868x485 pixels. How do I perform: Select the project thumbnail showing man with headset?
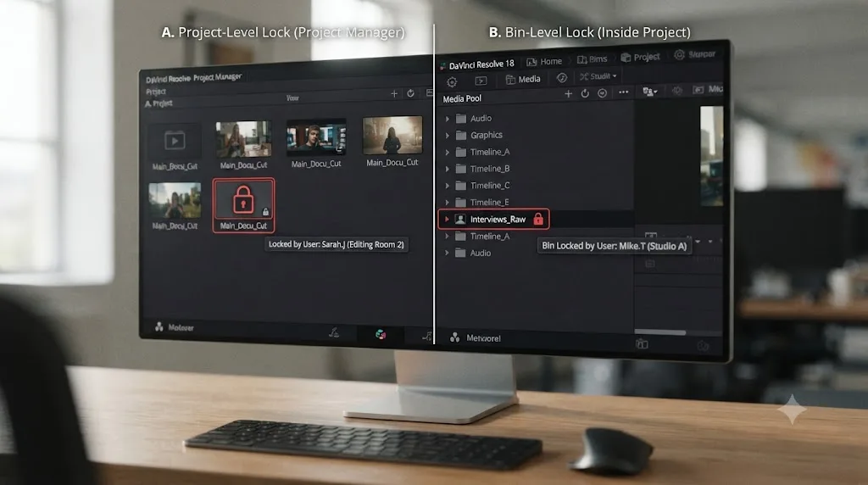pos(316,137)
